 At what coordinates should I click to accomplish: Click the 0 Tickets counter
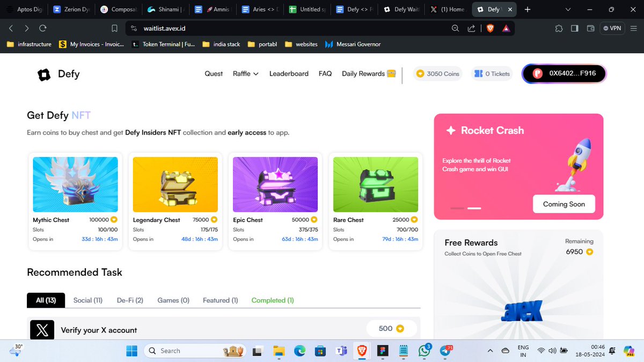[492, 74]
